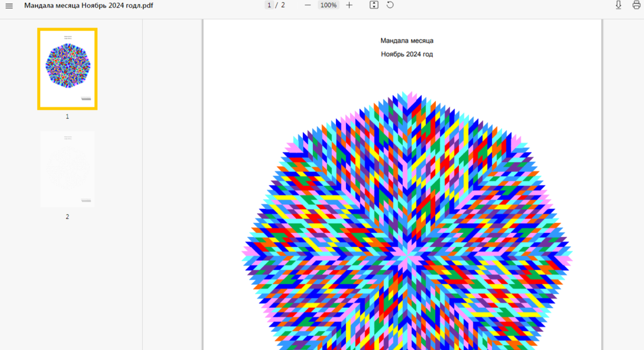
Task: Select page 2 thumbnail
Action: [67, 169]
